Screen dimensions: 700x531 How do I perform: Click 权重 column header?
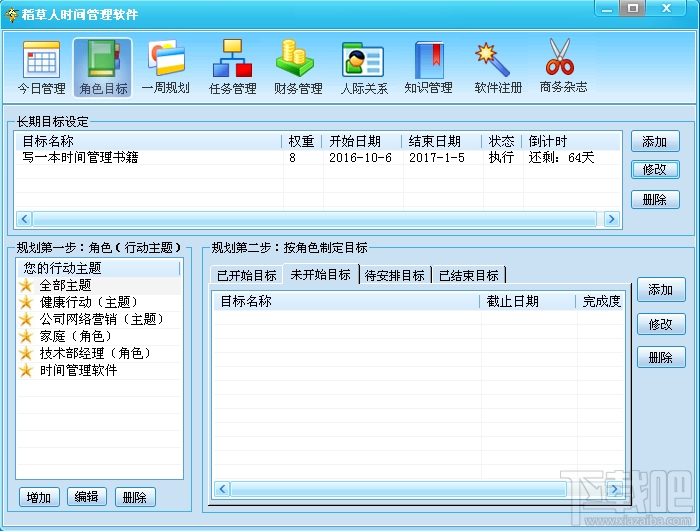pyautogui.click(x=301, y=142)
